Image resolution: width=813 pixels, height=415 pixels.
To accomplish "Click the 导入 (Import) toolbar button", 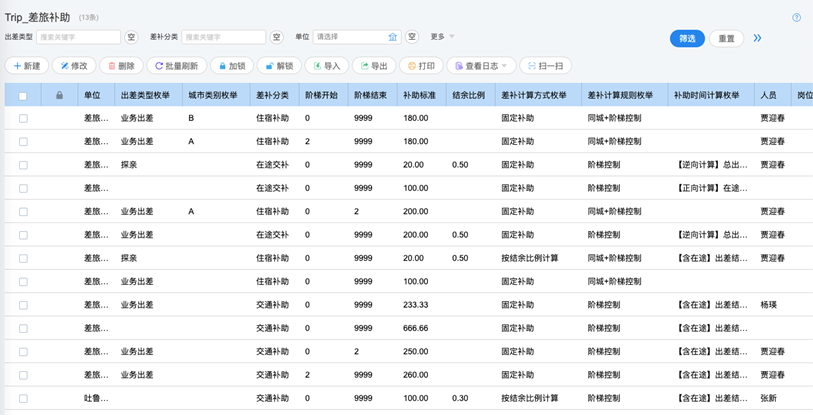I will (x=327, y=66).
